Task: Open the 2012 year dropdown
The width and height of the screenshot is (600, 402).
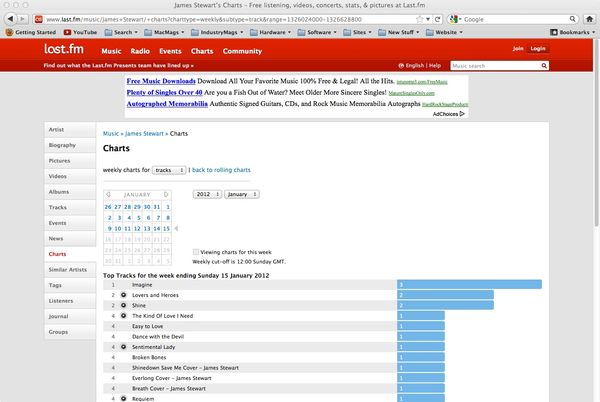Action: click(207, 194)
